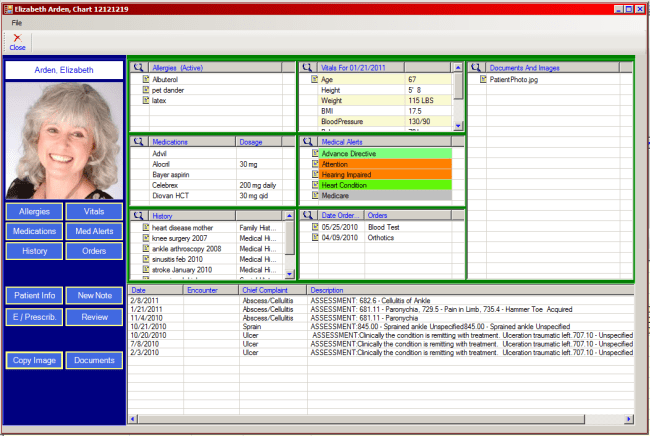Click magnifier icon in Vitals panel header

pos(309,67)
